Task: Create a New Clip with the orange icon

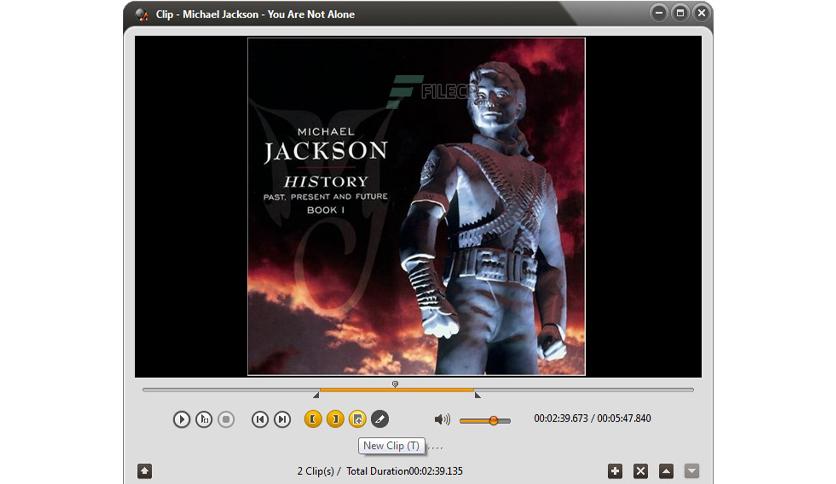Action: click(357, 420)
